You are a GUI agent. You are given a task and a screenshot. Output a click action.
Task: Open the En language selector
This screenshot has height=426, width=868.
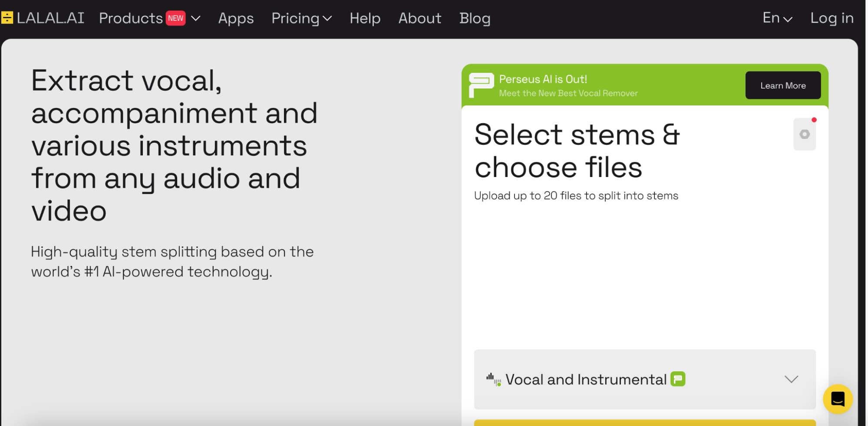[x=778, y=18]
